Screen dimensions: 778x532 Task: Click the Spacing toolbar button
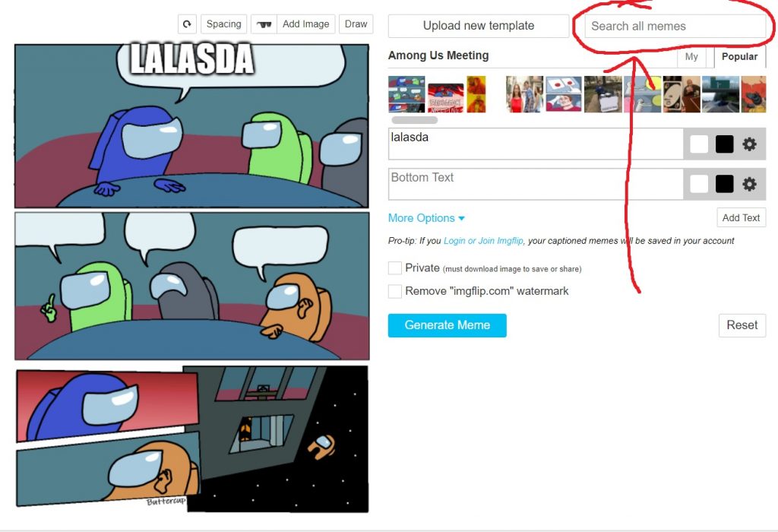tap(224, 24)
